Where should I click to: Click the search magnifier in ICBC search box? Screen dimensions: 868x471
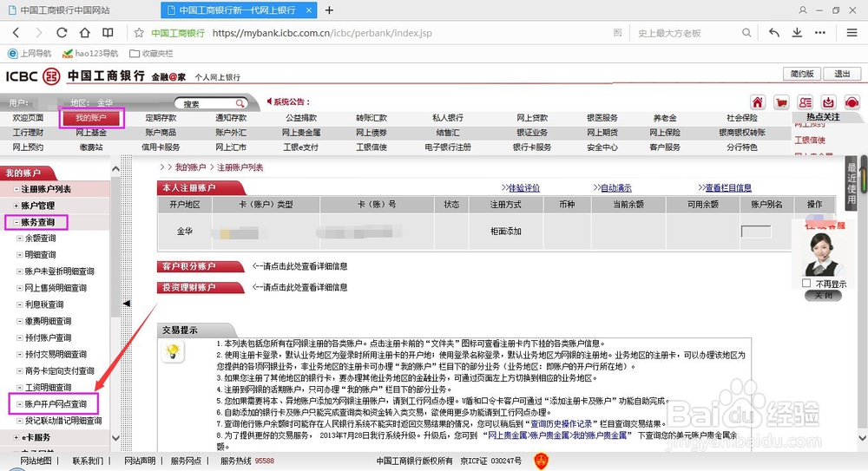240,103
